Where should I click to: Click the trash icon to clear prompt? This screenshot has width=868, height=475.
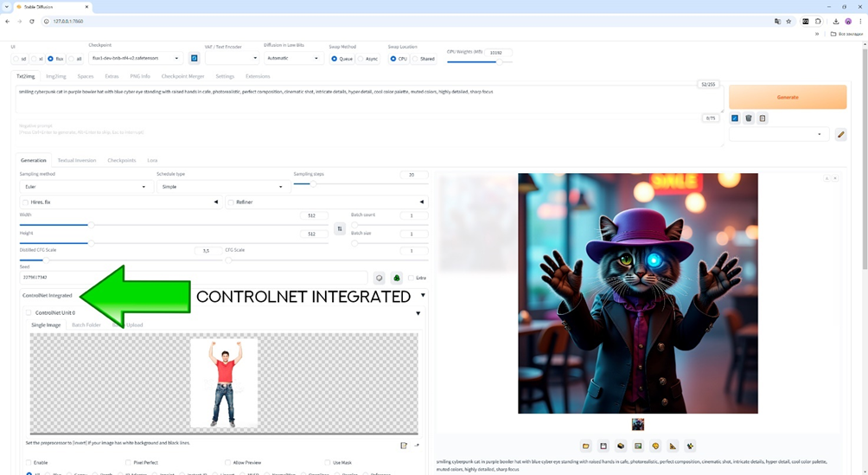749,119
